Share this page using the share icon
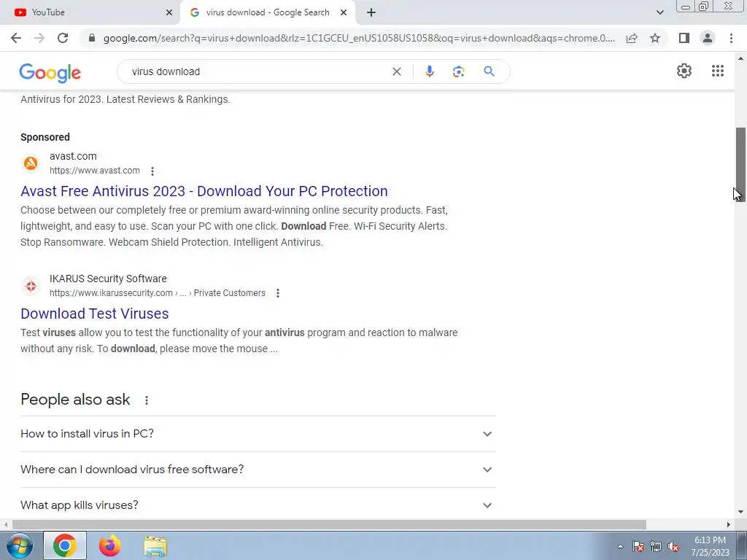 [632, 38]
